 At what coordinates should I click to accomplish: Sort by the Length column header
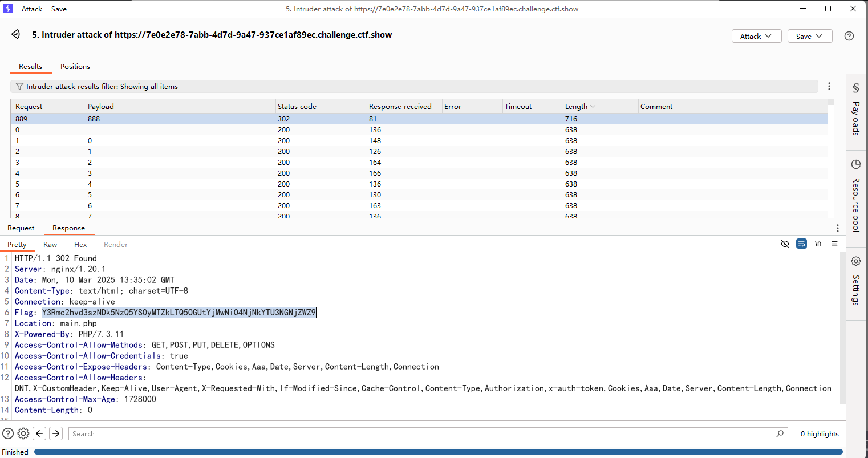[x=576, y=107]
